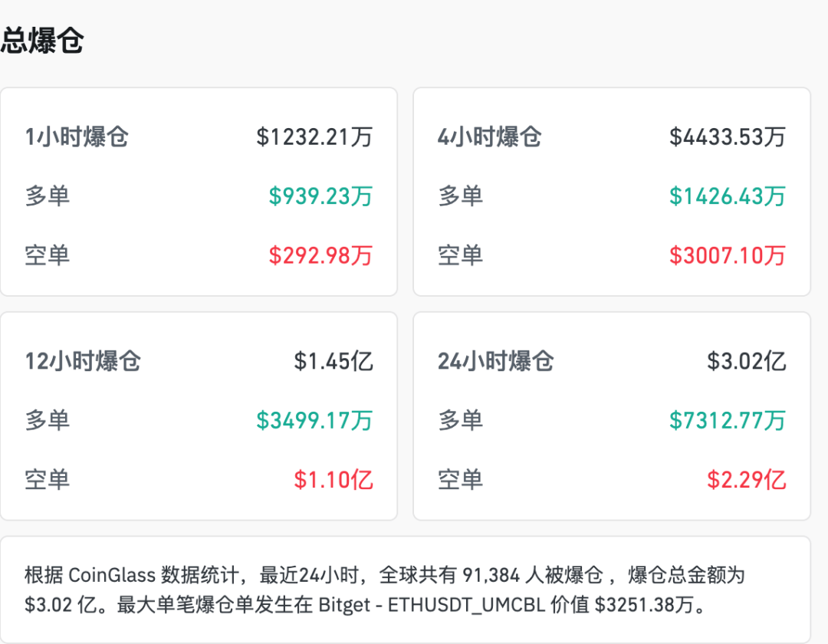The image size is (828, 644).
Task: Click the 12-hour total $1.45亿
Action: pyautogui.click(x=333, y=361)
